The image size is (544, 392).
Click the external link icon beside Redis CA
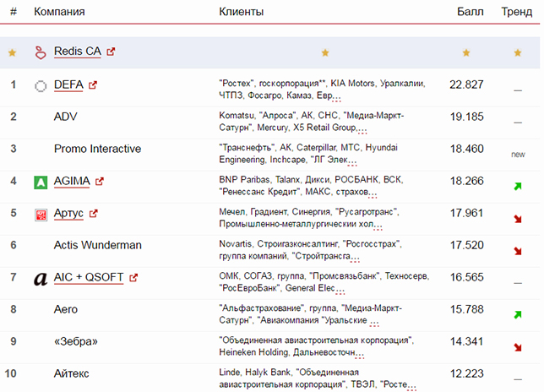coord(111,52)
